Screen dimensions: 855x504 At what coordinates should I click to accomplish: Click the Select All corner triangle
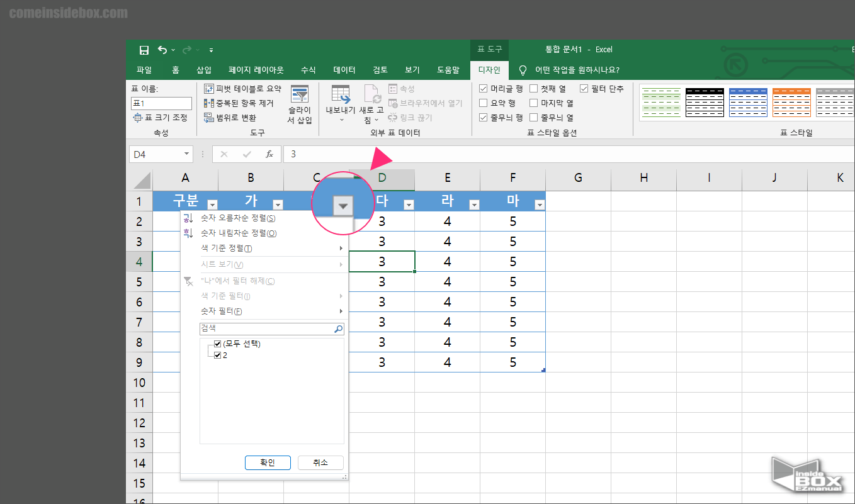[142, 181]
